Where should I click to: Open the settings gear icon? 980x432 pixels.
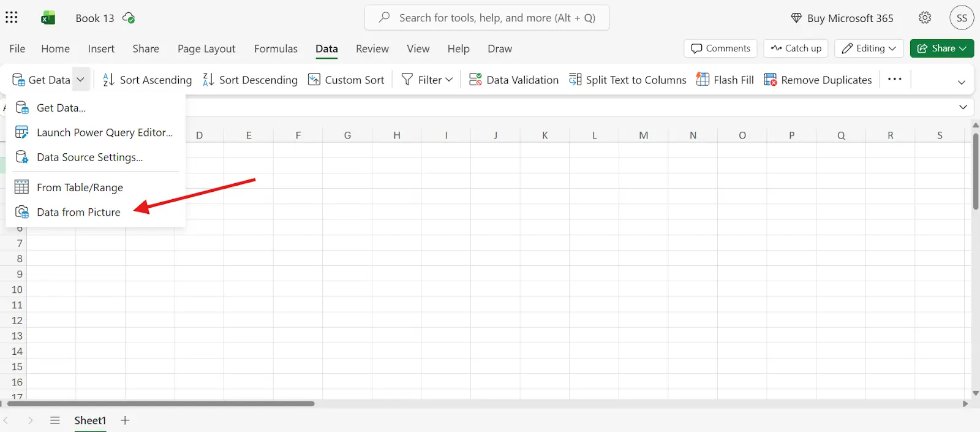pyautogui.click(x=925, y=18)
